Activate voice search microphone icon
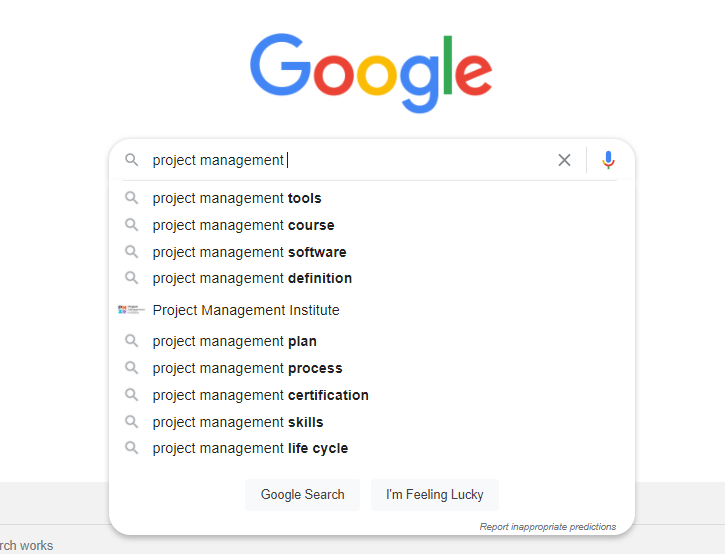Image resolution: width=725 pixels, height=554 pixels. point(608,160)
